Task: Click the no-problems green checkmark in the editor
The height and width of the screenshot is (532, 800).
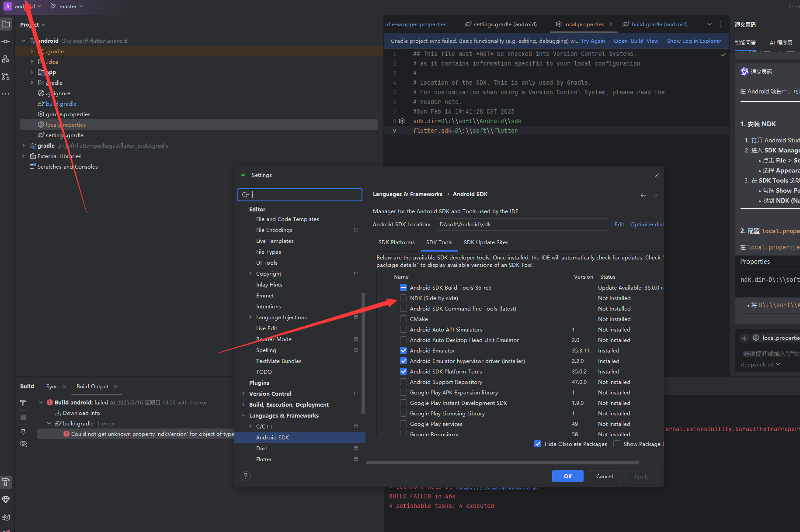Action: tap(723, 55)
